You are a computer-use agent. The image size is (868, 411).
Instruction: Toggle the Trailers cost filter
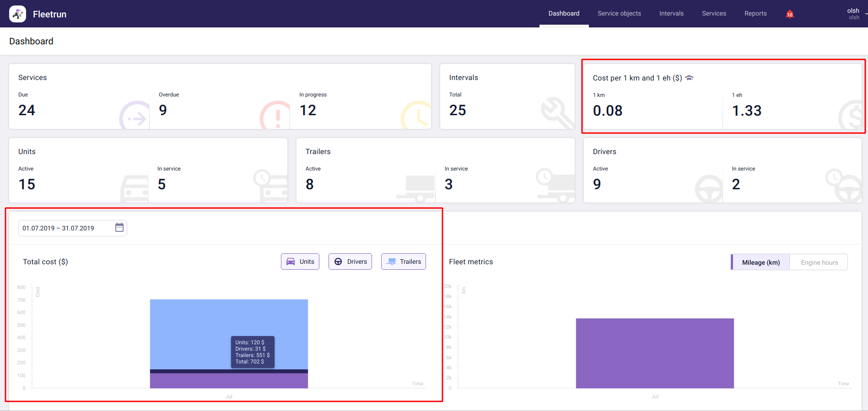403,262
